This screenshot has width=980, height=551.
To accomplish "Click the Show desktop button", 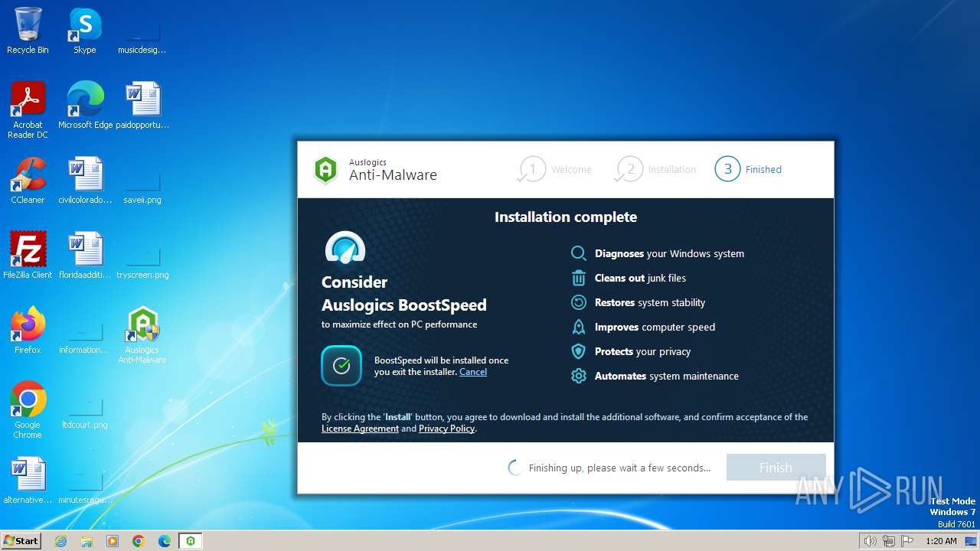I will coord(972,541).
